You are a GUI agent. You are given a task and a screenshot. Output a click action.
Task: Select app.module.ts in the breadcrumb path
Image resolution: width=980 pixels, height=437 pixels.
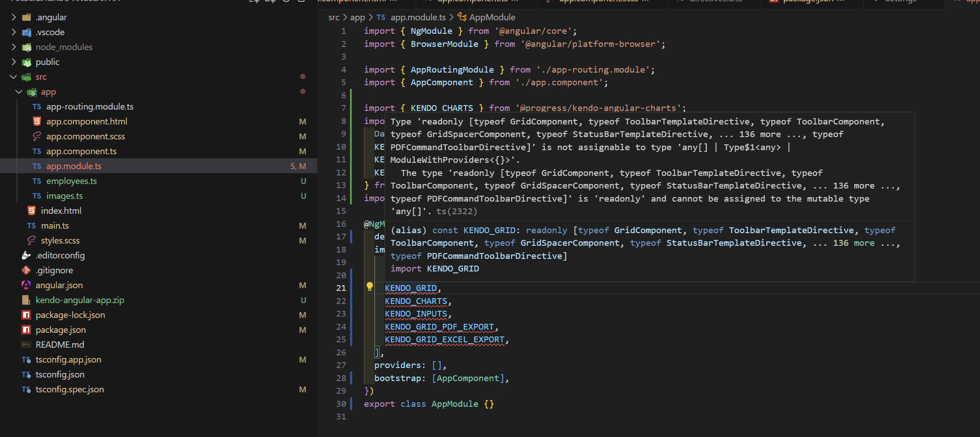pos(418,17)
